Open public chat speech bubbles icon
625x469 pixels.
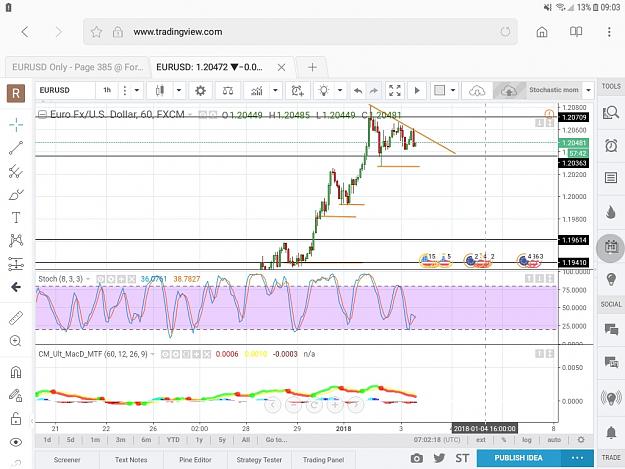(x=611, y=330)
